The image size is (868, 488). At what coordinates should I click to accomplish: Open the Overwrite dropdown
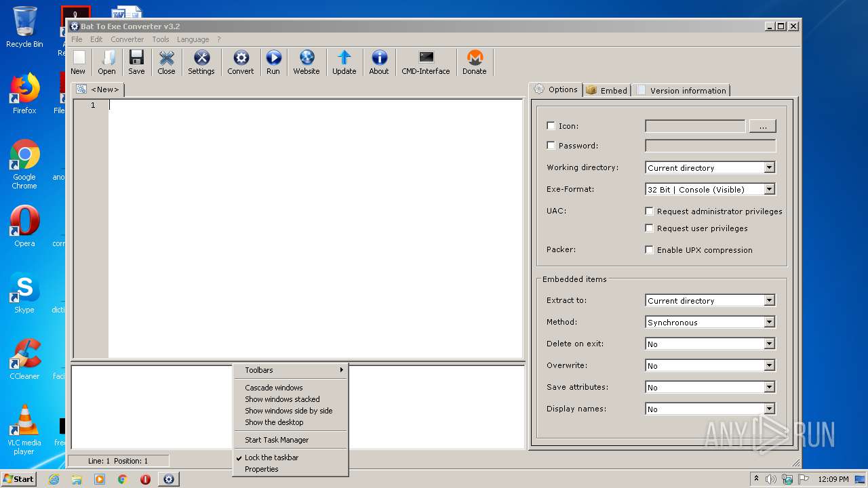[710, 365]
